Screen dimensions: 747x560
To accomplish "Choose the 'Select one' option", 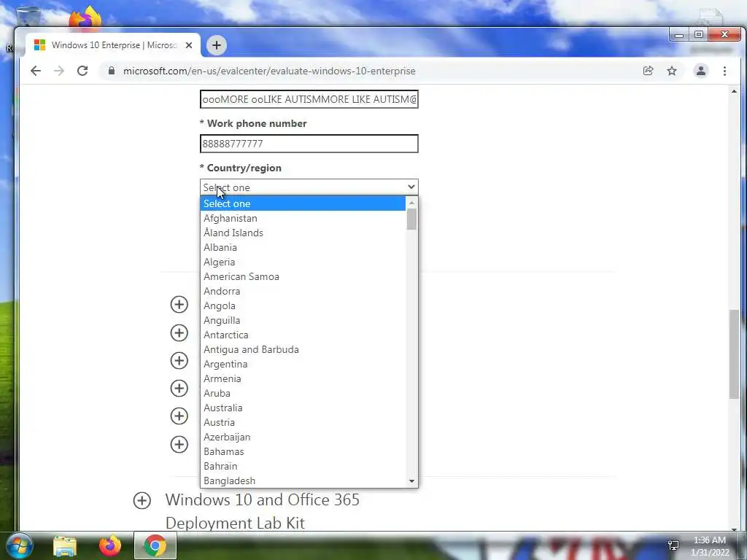I will coord(303,203).
